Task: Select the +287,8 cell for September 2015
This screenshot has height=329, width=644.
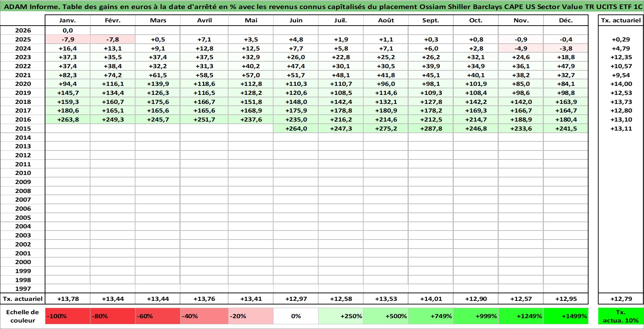Action: pos(431,128)
